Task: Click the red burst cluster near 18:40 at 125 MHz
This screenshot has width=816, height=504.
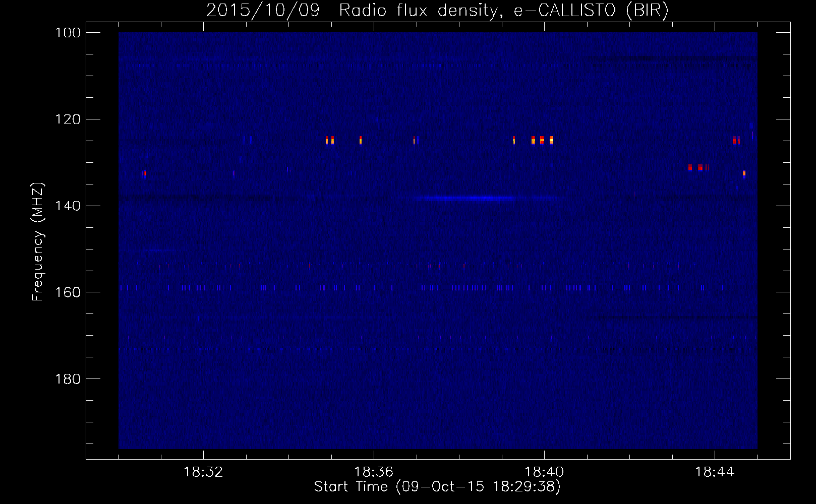Action: click(542, 140)
